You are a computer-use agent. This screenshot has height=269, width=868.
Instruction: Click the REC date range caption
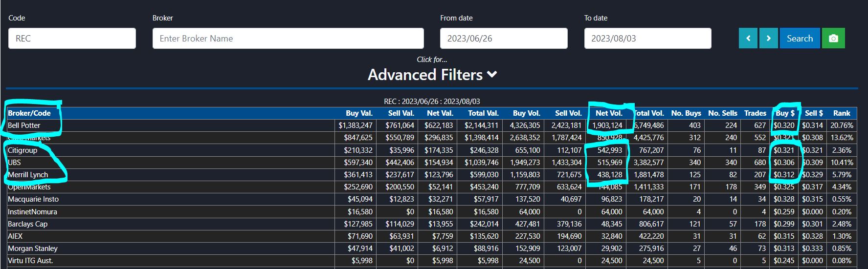[x=432, y=102]
